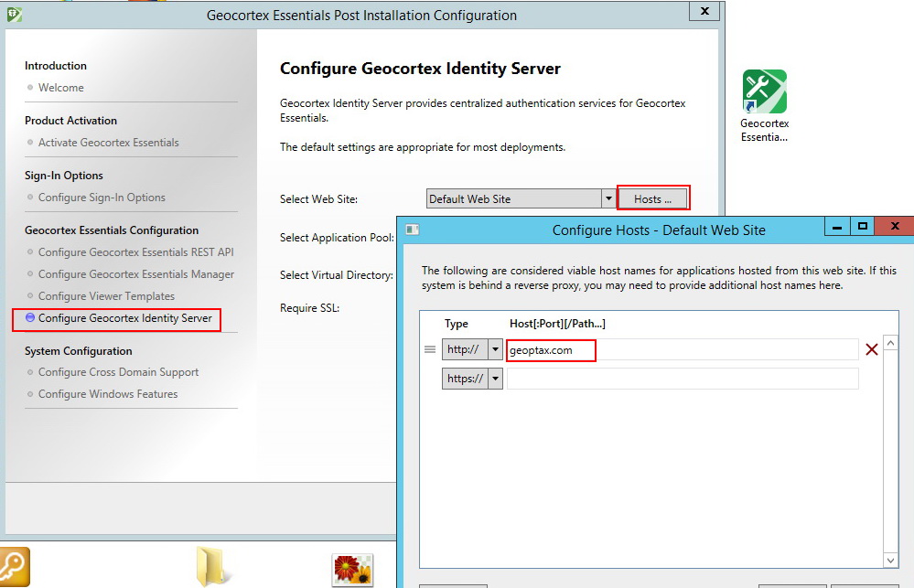Screen dimensions: 914x588
Task: Go to Configure Geocortex Essentials REST API
Action: click(x=135, y=252)
